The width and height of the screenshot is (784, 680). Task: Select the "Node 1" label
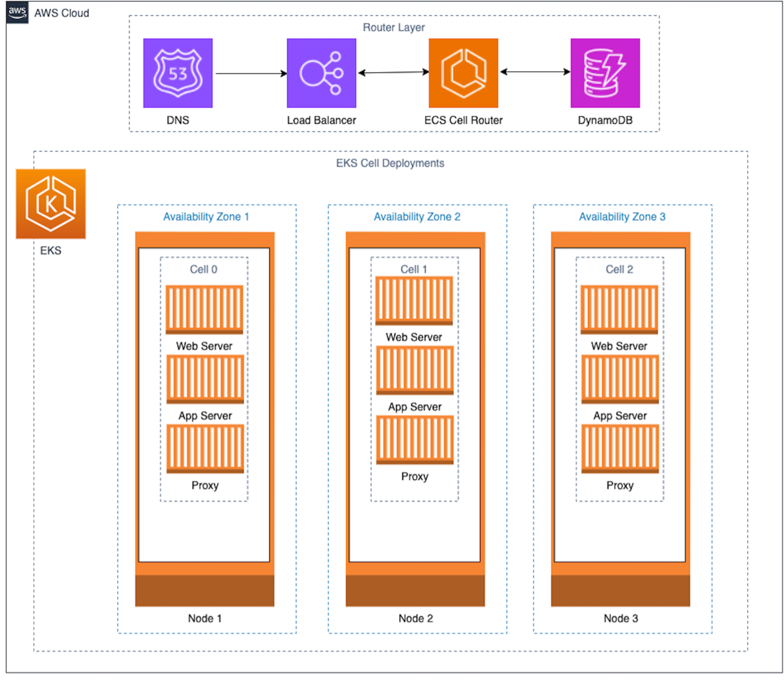[x=205, y=619]
